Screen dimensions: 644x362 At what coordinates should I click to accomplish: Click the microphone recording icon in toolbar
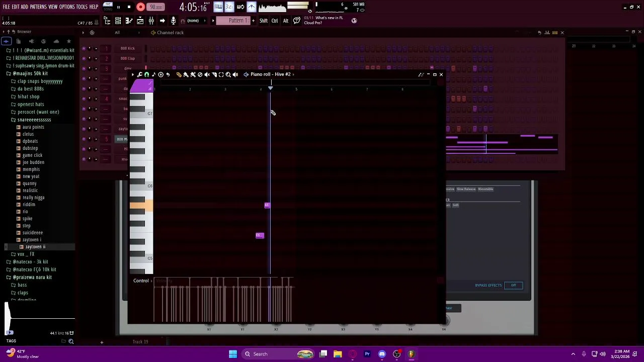tap(173, 21)
